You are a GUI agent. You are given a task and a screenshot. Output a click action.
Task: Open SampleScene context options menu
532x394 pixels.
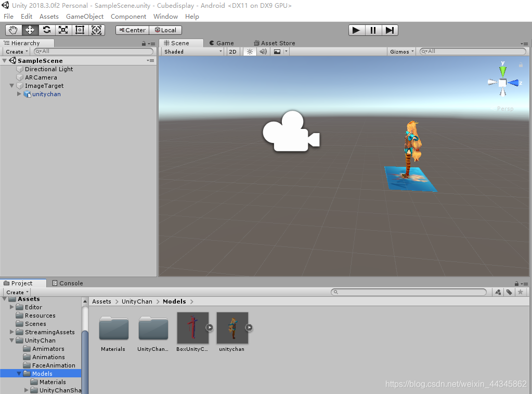pos(151,61)
